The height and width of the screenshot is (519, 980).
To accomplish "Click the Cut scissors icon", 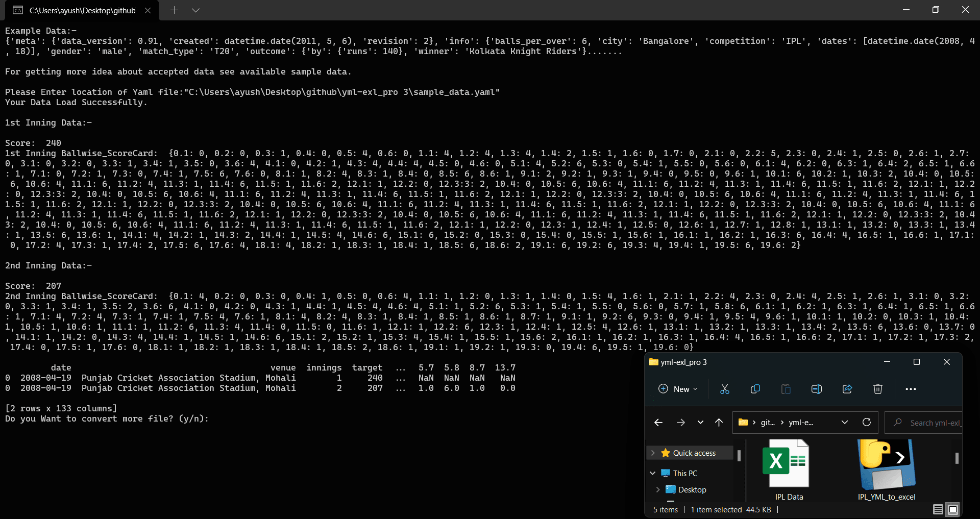I will 724,389.
